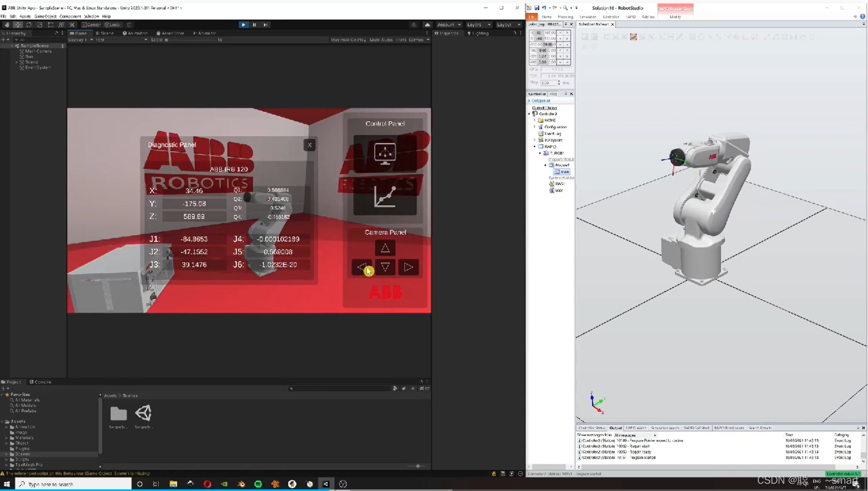The width and height of the screenshot is (868, 491).
Task: Click the collab icon left of cloud
Action: click(x=414, y=25)
